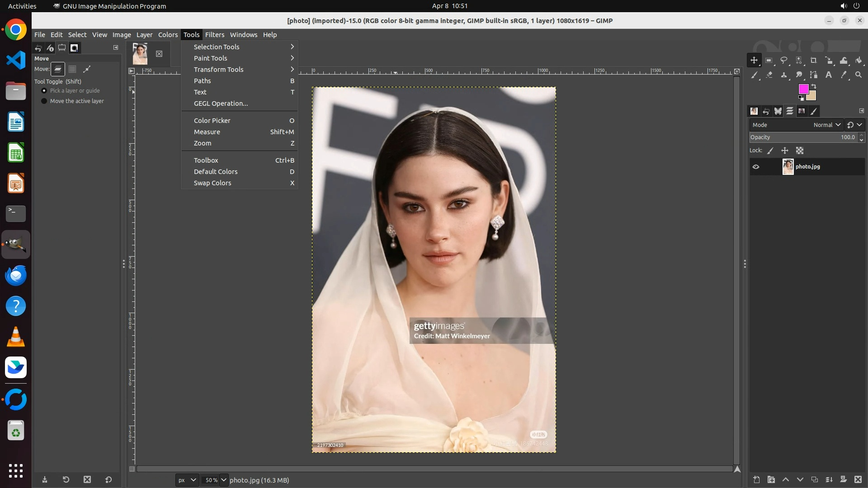The image size is (868, 488).
Task: Select the Text tool icon
Action: tap(829, 75)
